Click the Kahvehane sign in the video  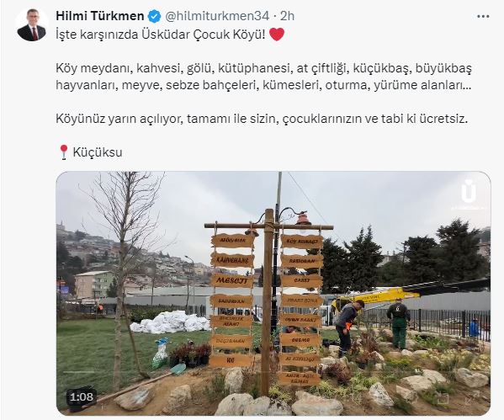coord(232,260)
